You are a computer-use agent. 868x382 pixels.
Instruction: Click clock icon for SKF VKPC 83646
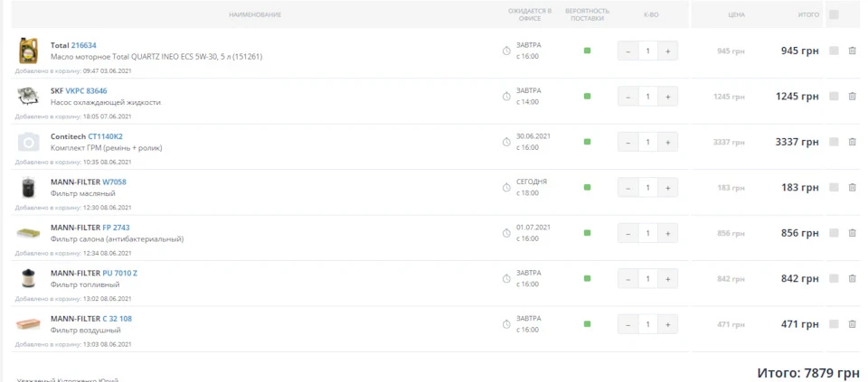click(506, 97)
